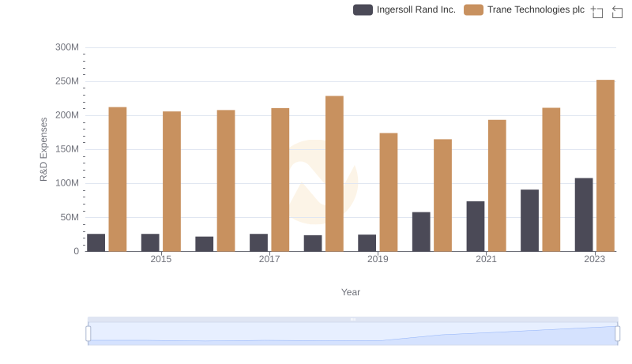632x364 pixels.
Task: Click the Trane Technologies bar for 2019
Action: [389, 192]
